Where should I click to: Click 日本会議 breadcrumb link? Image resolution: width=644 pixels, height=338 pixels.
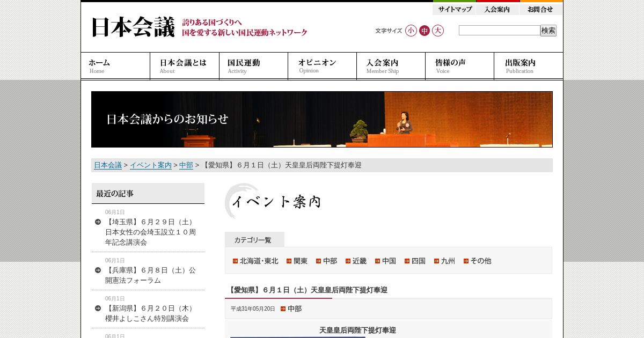tap(108, 165)
